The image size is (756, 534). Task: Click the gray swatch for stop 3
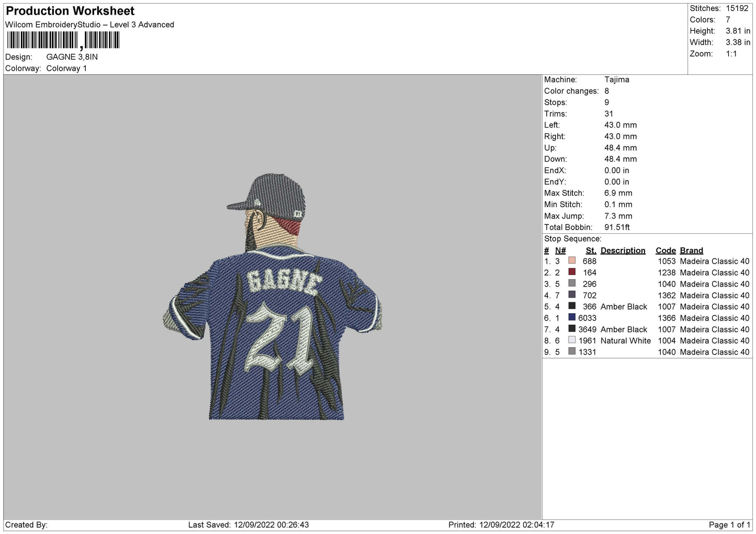(x=572, y=283)
